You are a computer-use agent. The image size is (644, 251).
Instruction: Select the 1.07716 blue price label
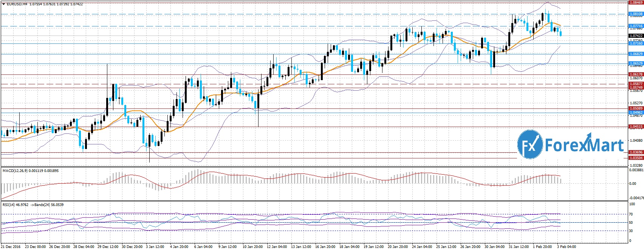[x=636, y=26]
